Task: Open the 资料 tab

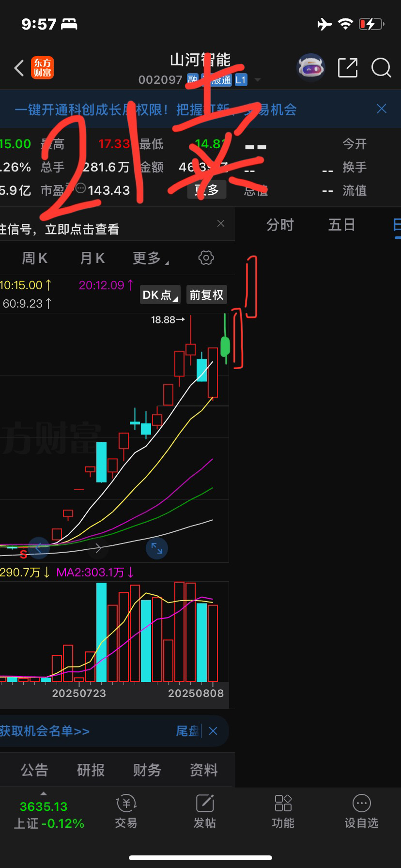Action: tap(203, 770)
